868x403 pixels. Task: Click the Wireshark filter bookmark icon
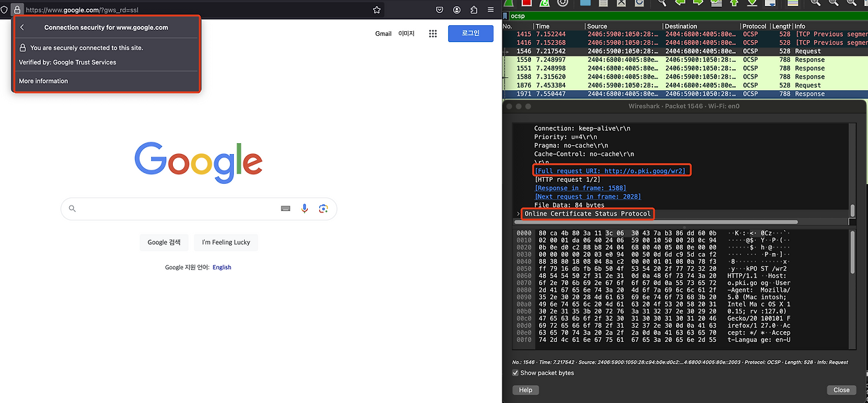click(506, 16)
